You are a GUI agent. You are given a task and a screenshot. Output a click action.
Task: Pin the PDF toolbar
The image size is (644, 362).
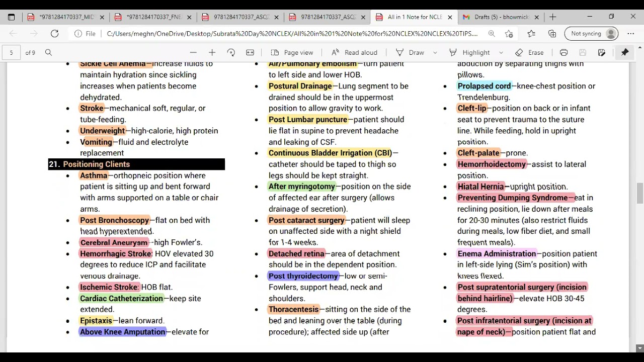pos(625,52)
